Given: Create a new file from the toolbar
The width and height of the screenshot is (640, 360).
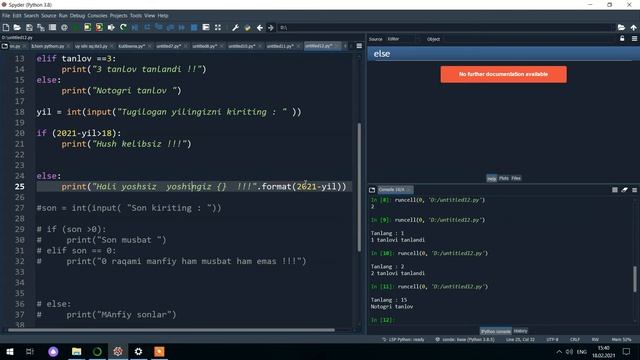Looking at the screenshot, I should [6, 27].
